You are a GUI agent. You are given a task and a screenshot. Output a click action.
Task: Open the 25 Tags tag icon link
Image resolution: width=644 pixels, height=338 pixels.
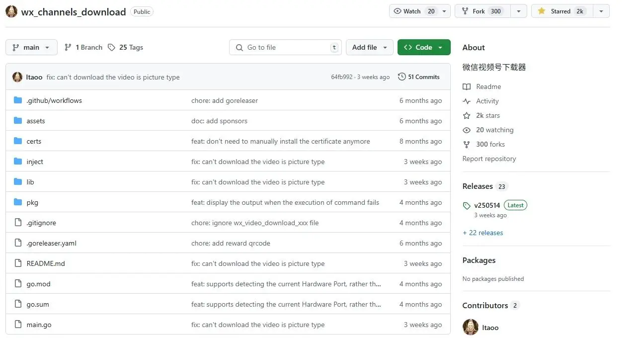click(111, 47)
